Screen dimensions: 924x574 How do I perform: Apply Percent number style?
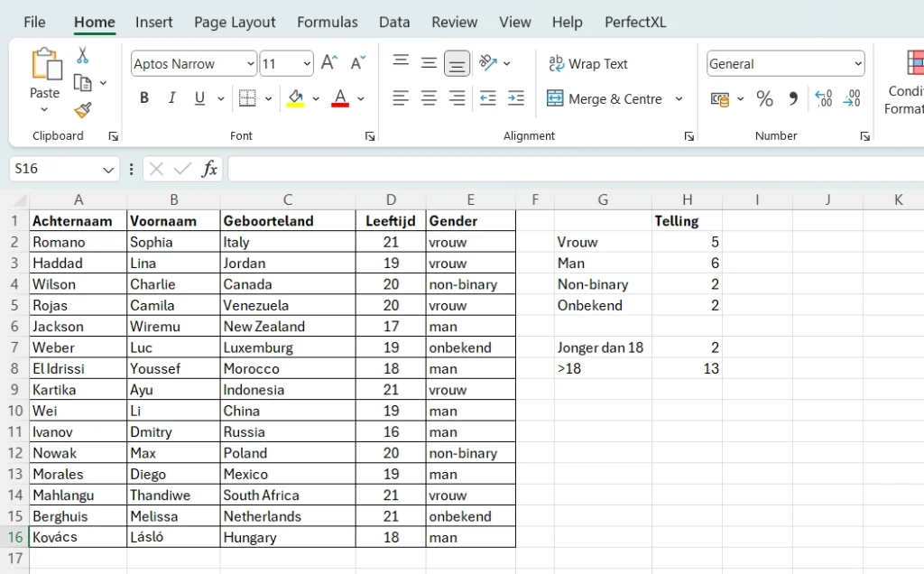point(764,99)
